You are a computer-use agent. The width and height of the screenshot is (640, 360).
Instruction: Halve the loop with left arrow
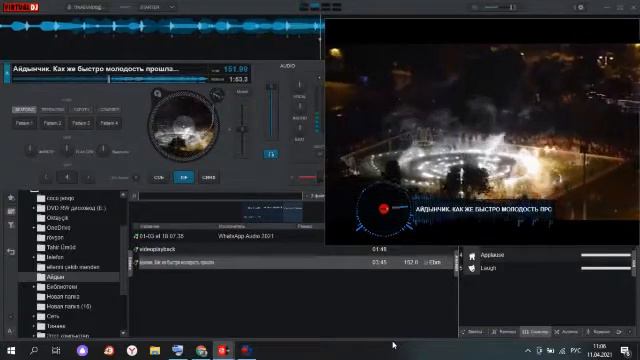[46, 178]
